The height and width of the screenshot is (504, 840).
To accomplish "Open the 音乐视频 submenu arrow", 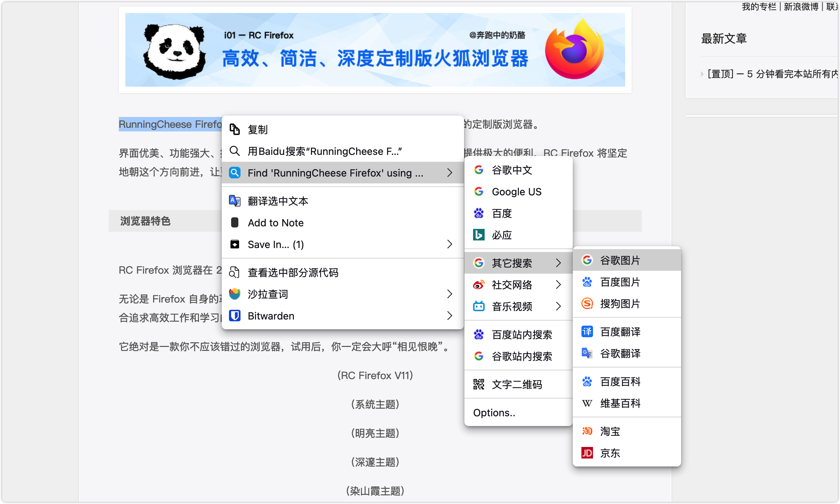I will click(x=558, y=307).
